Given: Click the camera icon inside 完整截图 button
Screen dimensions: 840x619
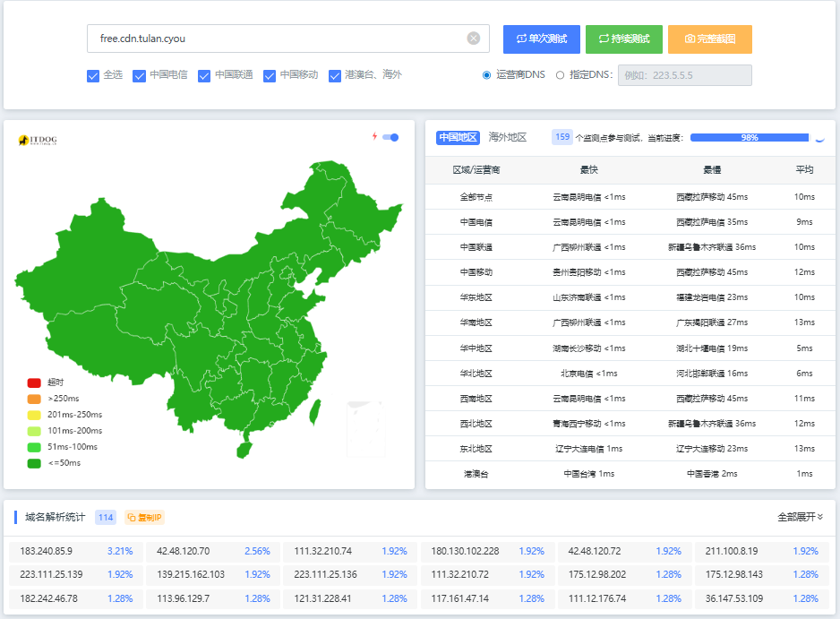Looking at the screenshot, I should pyautogui.click(x=690, y=39).
